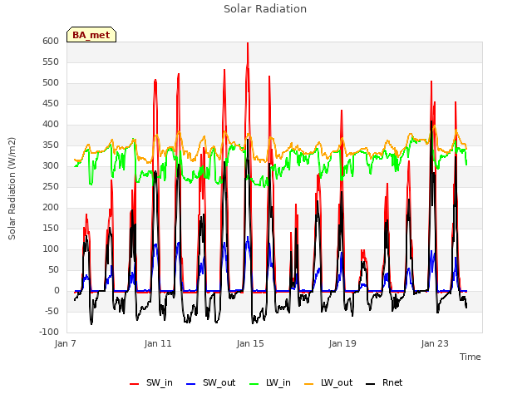Click the red SW_in legend swatch

click(x=135, y=384)
